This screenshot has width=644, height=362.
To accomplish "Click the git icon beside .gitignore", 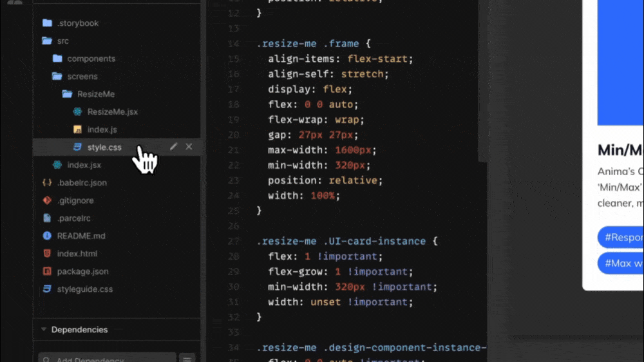I will tap(47, 200).
